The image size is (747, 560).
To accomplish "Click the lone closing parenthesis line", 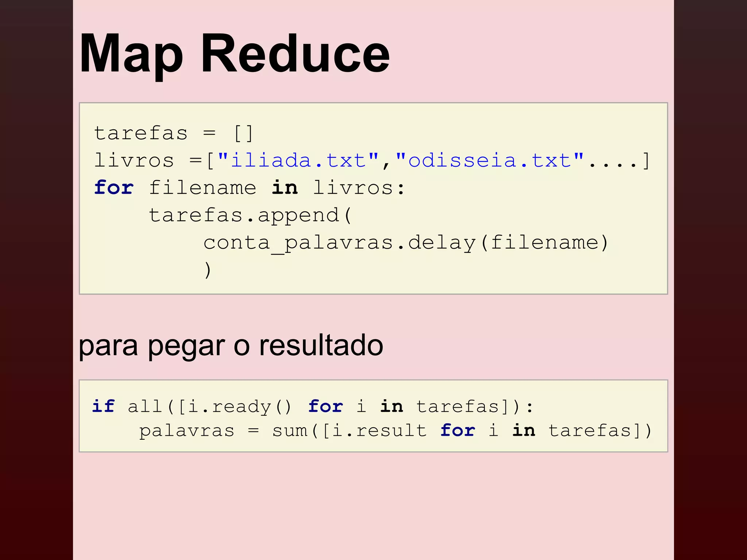I will pos(208,270).
